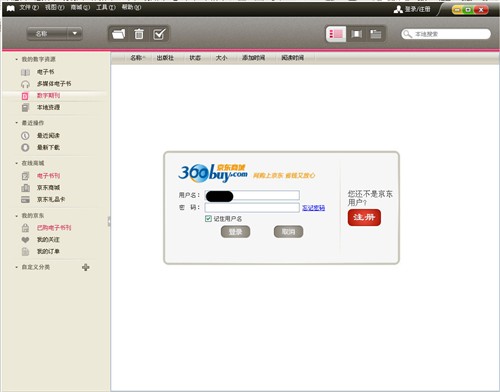
Task: Switch to cover view icon
Action: click(356, 34)
